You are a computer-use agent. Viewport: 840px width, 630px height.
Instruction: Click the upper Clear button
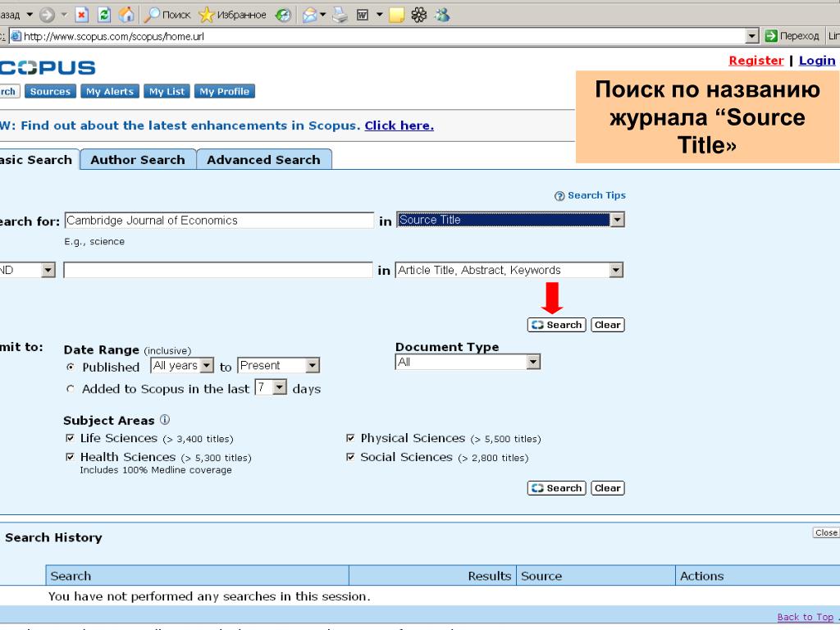(608, 325)
